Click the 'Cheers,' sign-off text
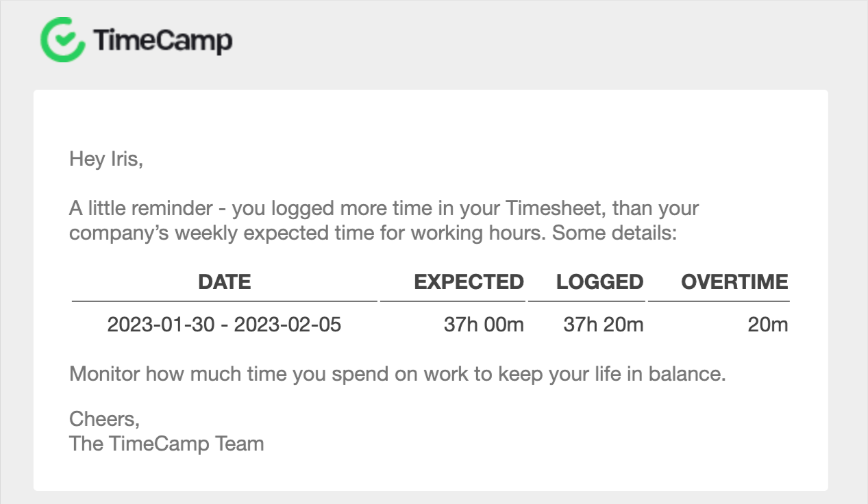The width and height of the screenshot is (868, 504). coord(104,418)
